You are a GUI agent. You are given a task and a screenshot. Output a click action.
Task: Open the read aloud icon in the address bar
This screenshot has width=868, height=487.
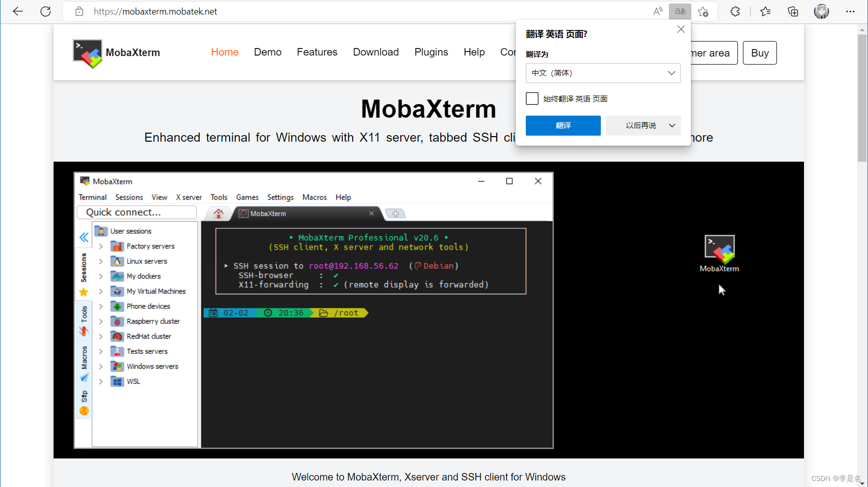658,12
